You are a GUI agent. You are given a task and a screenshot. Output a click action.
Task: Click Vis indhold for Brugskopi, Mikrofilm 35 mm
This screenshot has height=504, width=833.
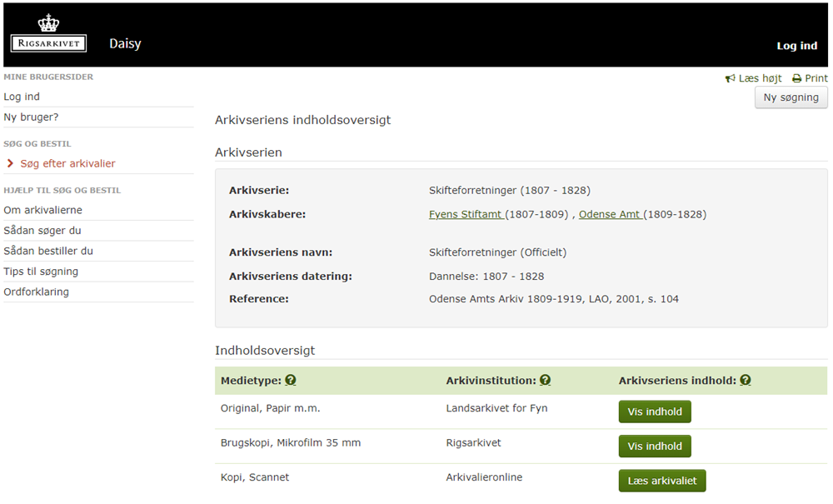click(x=655, y=447)
